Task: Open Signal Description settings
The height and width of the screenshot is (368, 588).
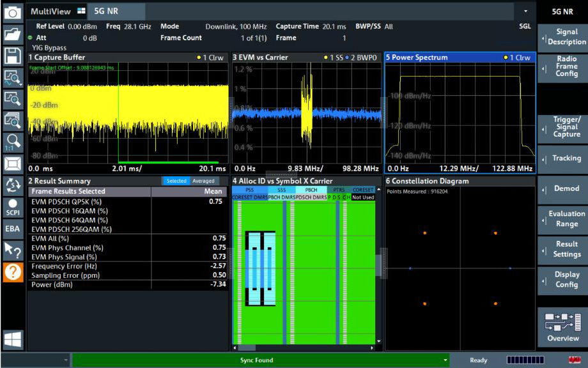Action: pos(562,37)
